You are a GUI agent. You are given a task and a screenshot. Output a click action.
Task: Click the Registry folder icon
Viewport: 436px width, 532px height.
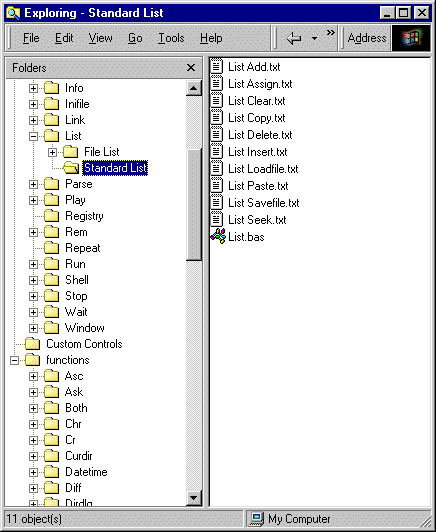(x=52, y=216)
